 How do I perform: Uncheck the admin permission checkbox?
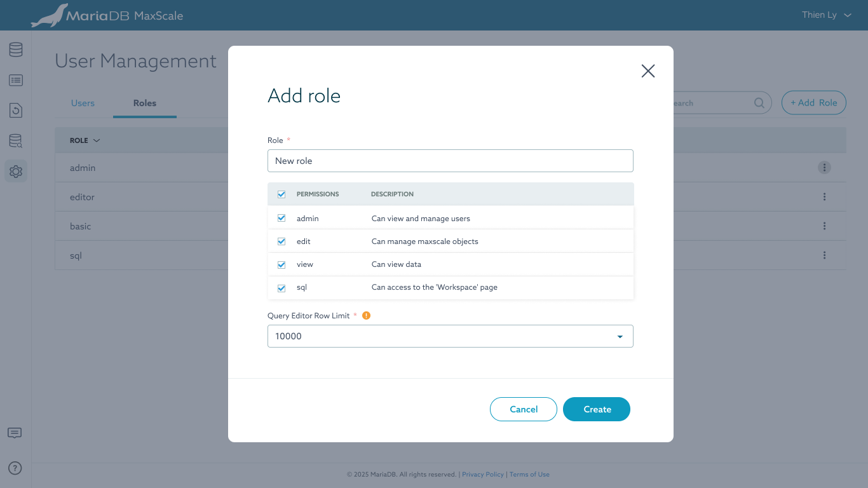click(281, 218)
